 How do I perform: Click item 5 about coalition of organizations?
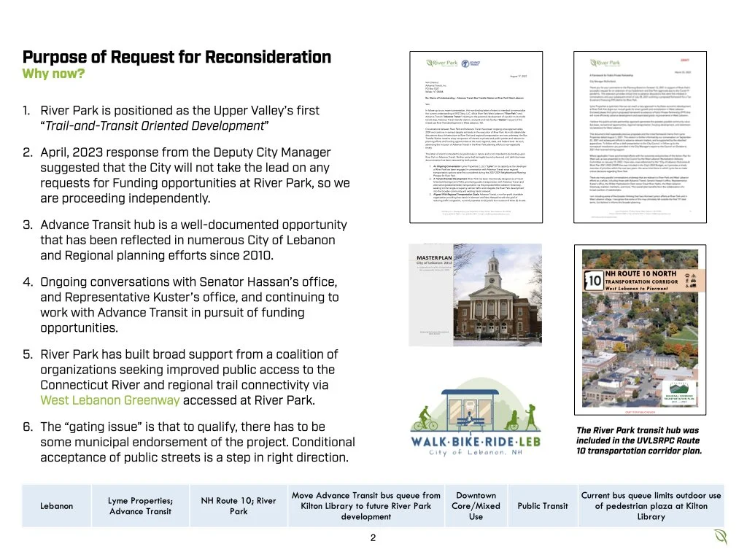[x=181, y=377]
